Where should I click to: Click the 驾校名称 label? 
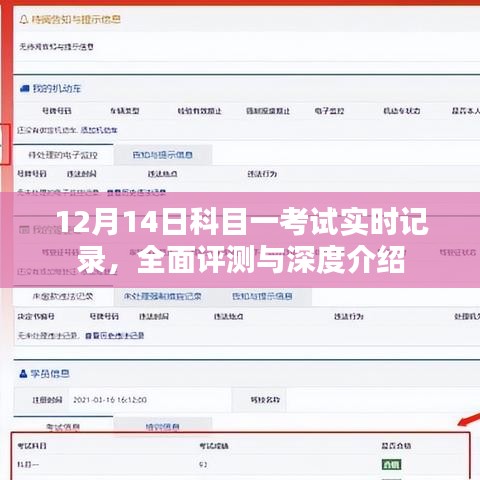(265, 400)
